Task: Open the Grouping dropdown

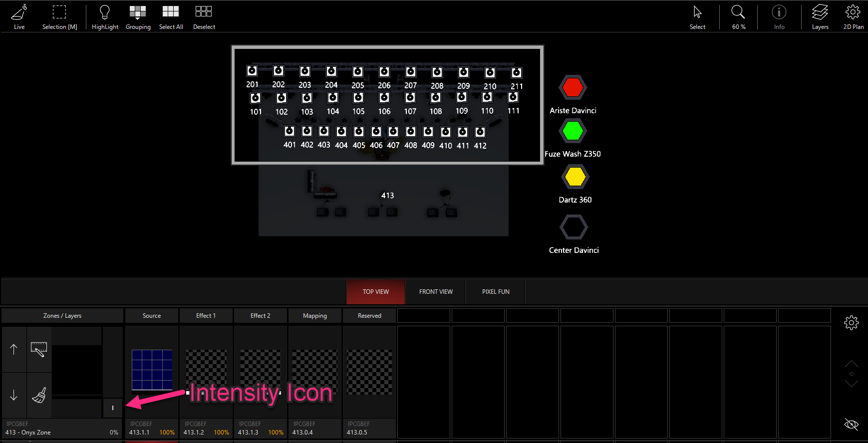Action: 138,12
